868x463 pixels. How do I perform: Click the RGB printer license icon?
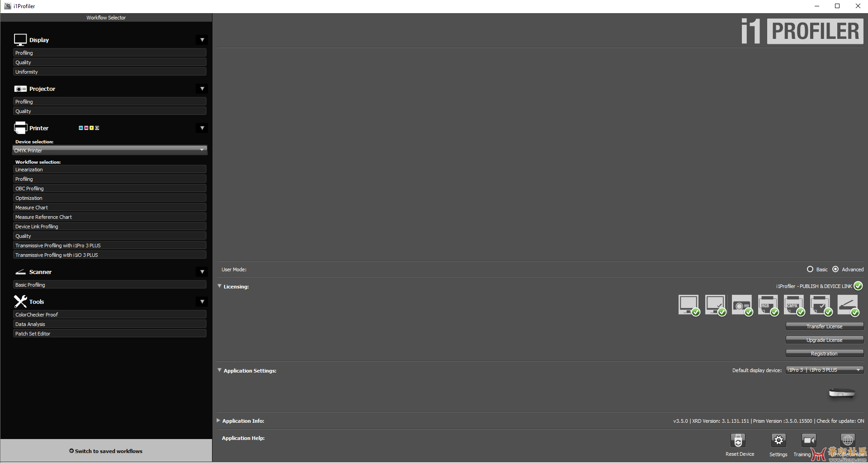point(769,305)
